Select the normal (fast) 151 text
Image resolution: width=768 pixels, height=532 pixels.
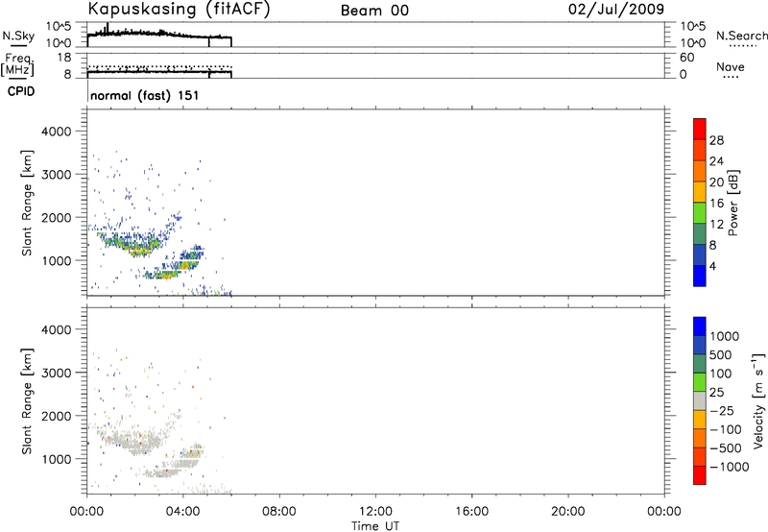(145, 95)
